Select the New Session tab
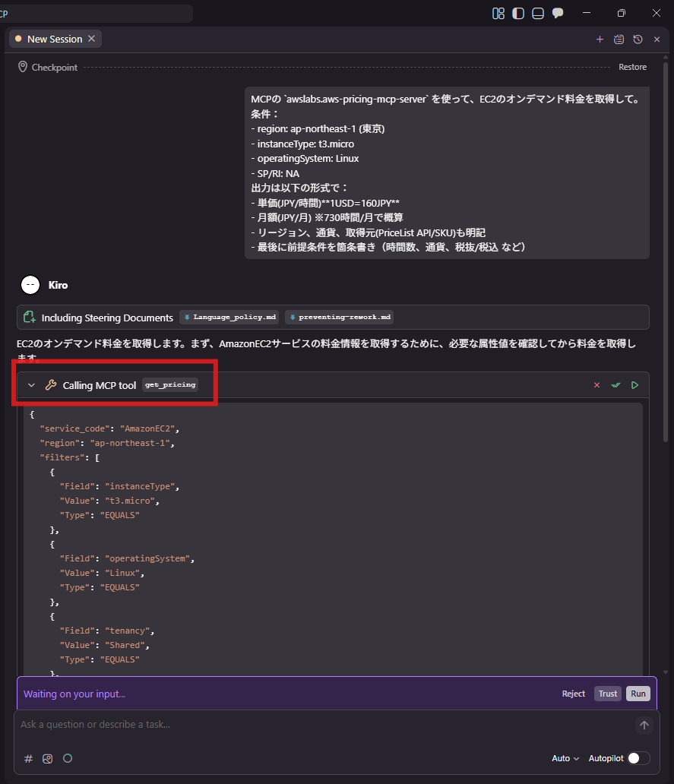 pyautogui.click(x=53, y=39)
